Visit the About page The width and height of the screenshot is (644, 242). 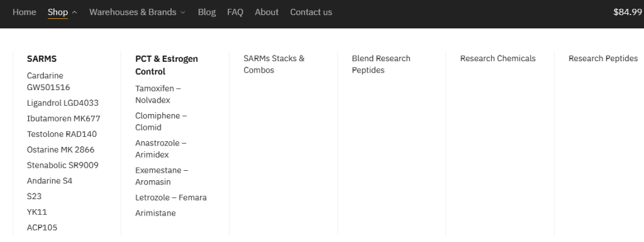click(267, 13)
